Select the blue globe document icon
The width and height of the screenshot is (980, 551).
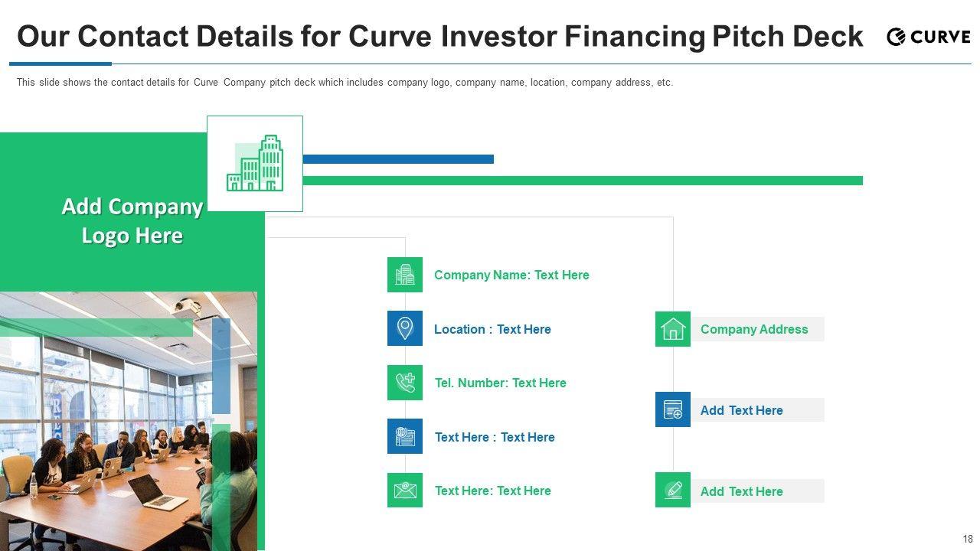click(x=405, y=436)
